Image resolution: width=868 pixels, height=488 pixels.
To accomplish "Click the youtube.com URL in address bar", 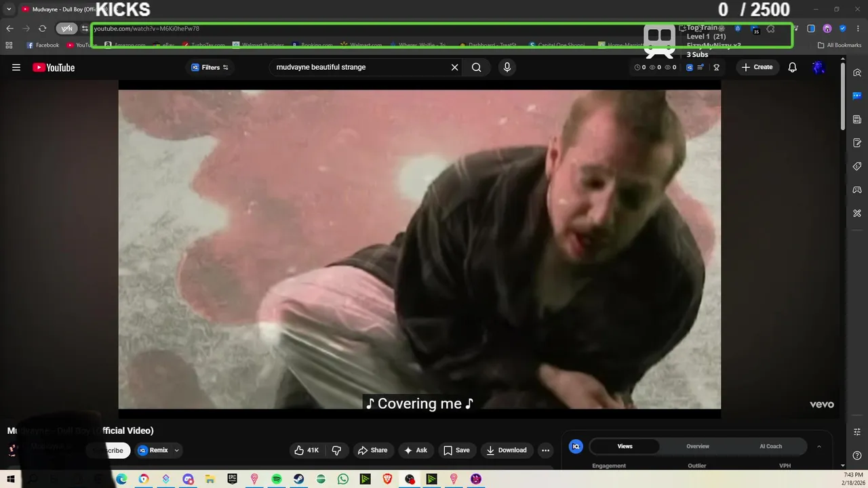I will tap(146, 28).
